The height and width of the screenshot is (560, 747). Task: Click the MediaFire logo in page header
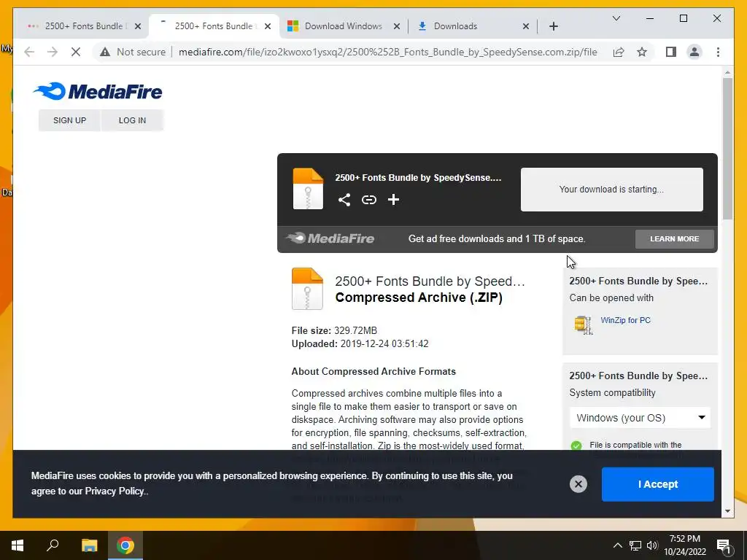98,91
